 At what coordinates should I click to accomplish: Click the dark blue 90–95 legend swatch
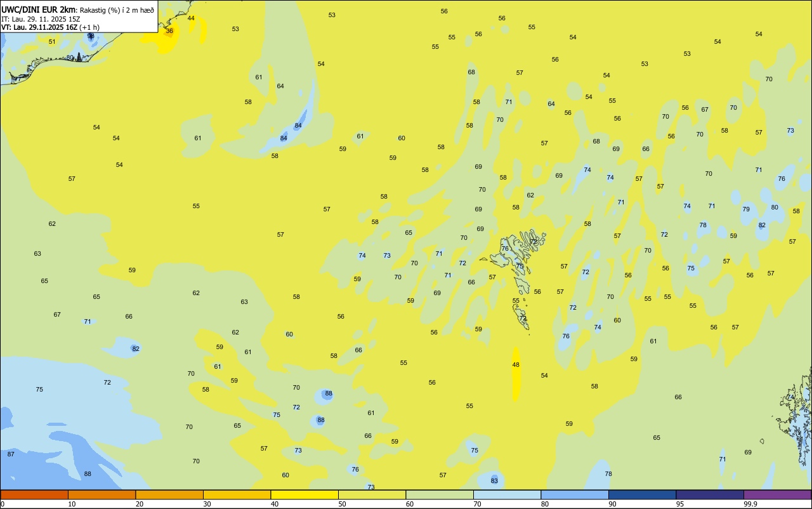click(x=642, y=494)
